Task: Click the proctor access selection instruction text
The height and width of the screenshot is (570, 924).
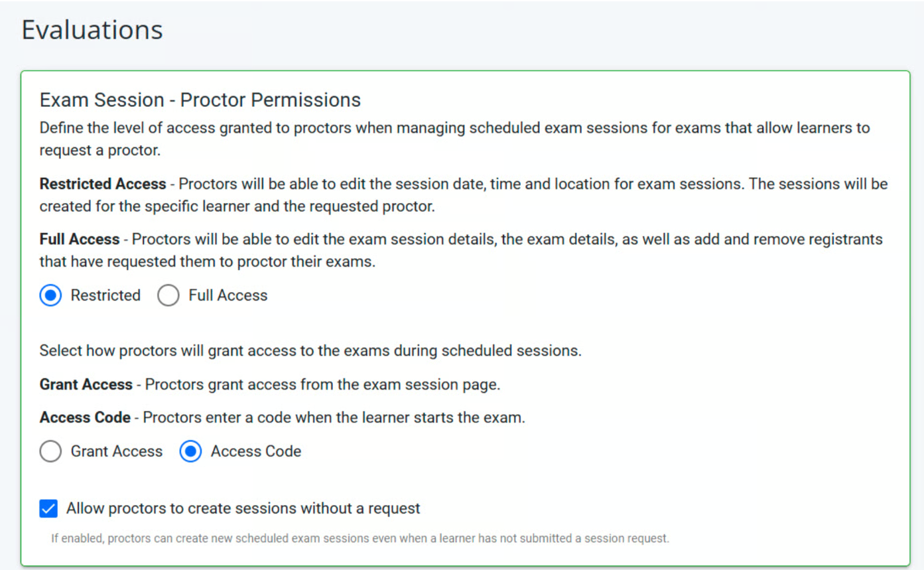Action: [x=310, y=350]
